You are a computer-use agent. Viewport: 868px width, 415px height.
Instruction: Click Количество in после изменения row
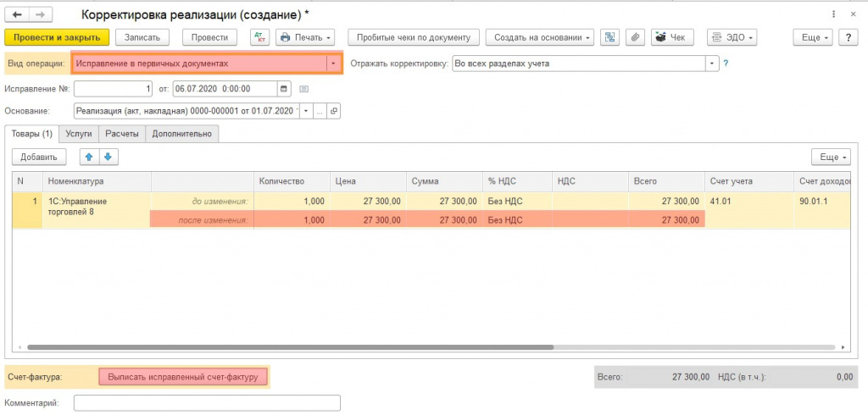[292, 220]
